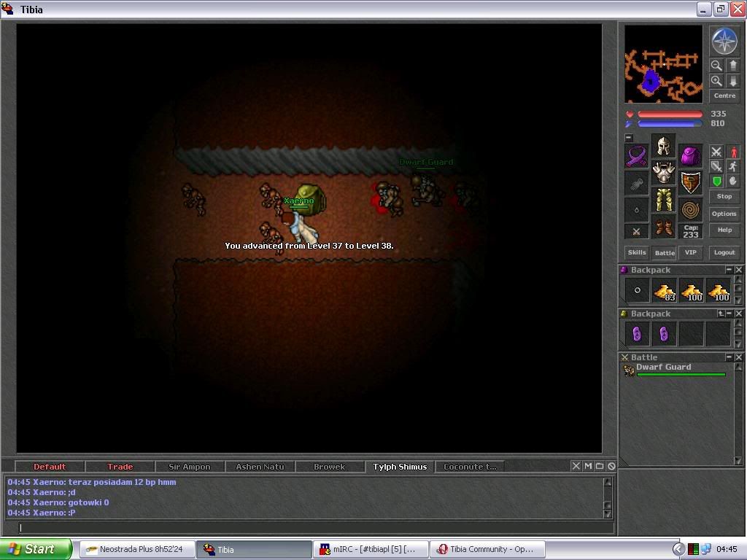
Task: Click the VIP list button
Action: point(691,252)
